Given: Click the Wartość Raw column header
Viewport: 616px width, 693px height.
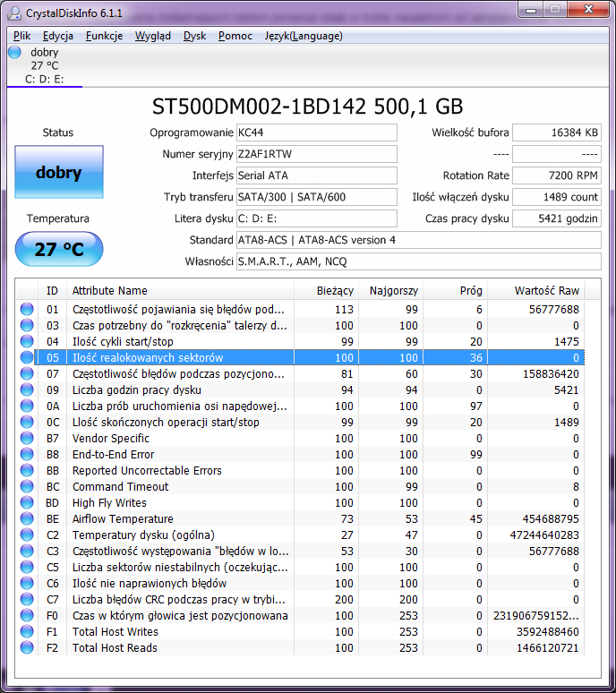Looking at the screenshot, I should pyautogui.click(x=536, y=290).
